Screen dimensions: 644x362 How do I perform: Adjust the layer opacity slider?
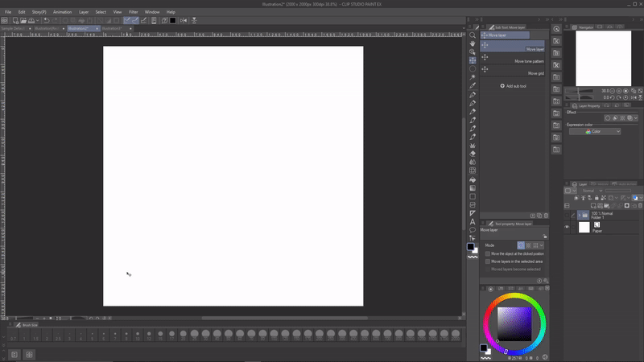pyautogui.click(x=618, y=191)
